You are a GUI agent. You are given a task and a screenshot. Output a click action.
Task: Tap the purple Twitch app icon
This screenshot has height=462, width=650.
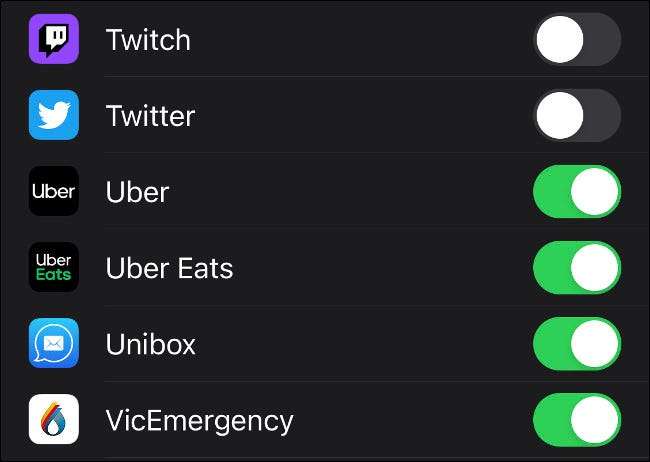(54, 40)
